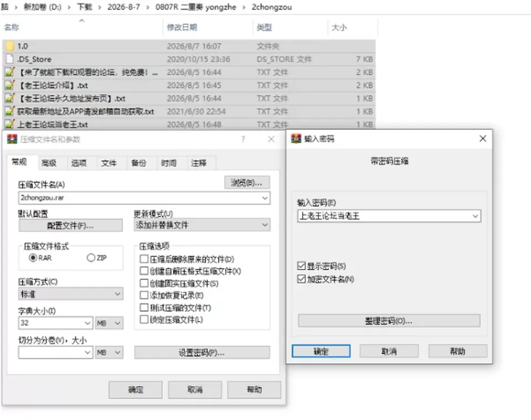The height and width of the screenshot is (420, 531).
Task: Navigate to 0807R 二重奏 yongzhe breadcrumb
Action: pyautogui.click(x=196, y=7)
